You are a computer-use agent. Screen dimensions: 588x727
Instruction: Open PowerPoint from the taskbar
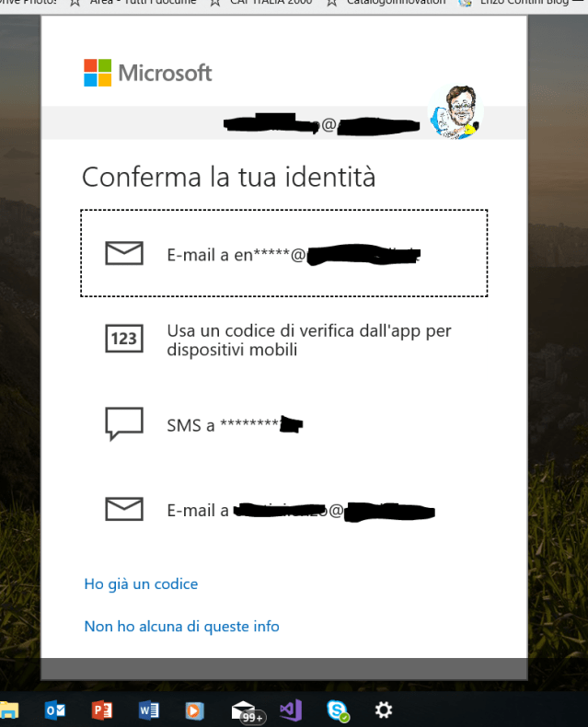click(x=102, y=710)
